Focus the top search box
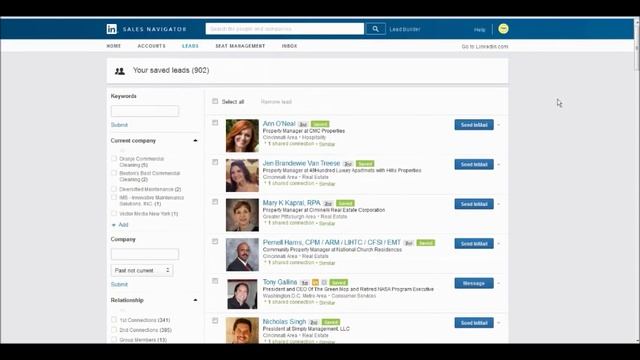Viewport: 640px width, 360px height. point(285,29)
